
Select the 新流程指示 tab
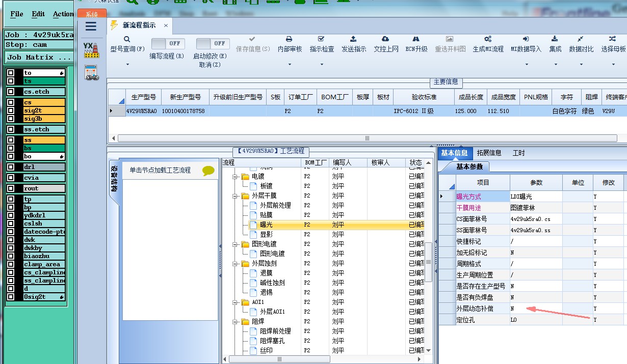(x=139, y=25)
